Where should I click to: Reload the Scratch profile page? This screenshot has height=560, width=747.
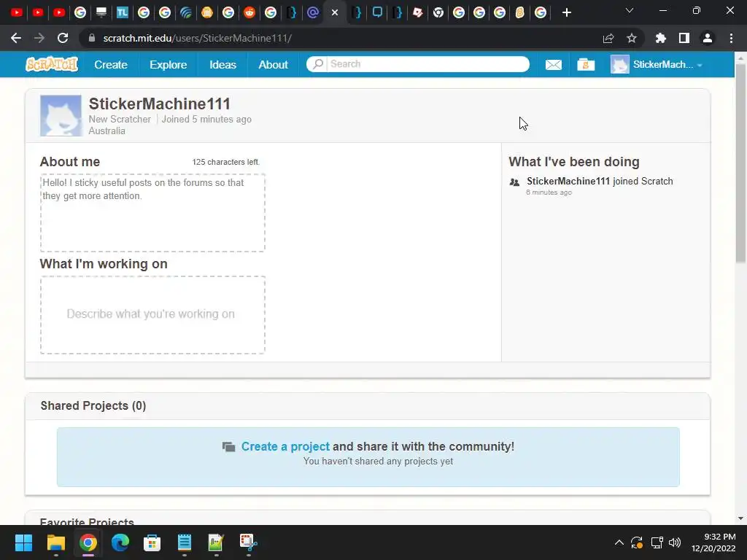pos(63,38)
